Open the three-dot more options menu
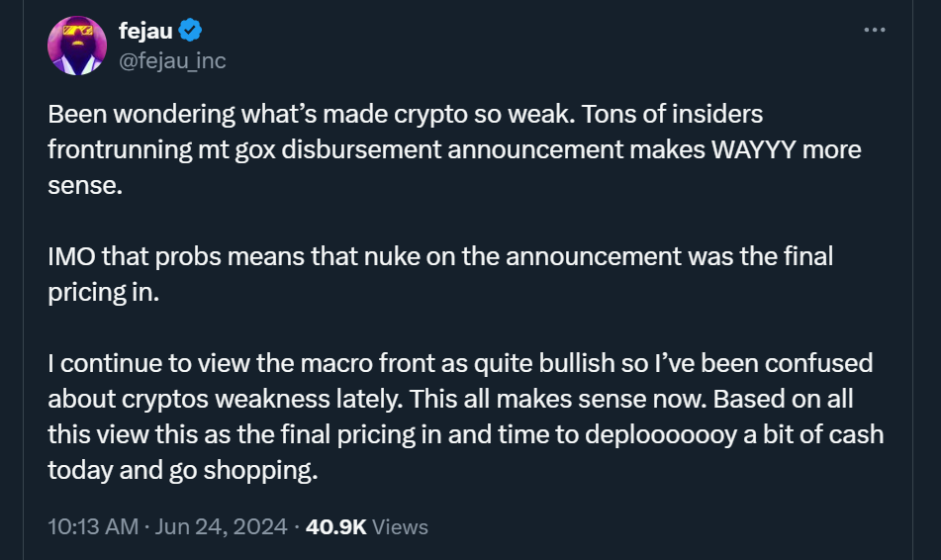Image resolution: width=941 pixels, height=560 pixels. [874, 30]
